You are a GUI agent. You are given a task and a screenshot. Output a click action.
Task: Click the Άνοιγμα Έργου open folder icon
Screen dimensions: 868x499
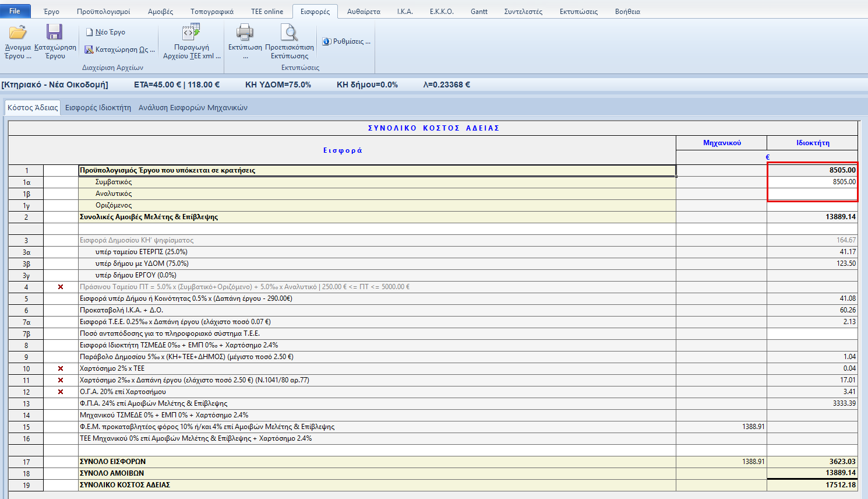pyautogui.click(x=18, y=33)
